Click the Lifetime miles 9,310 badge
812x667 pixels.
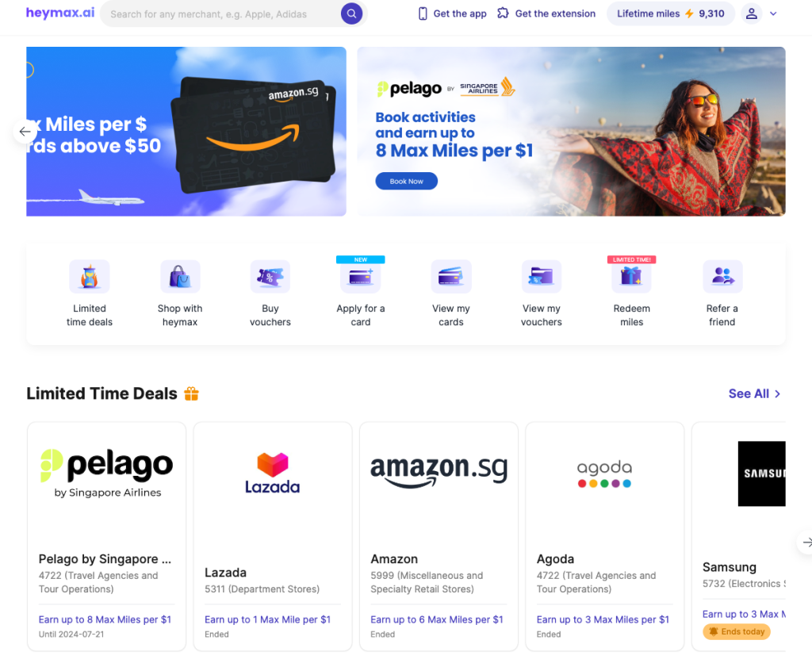click(671, 14)
